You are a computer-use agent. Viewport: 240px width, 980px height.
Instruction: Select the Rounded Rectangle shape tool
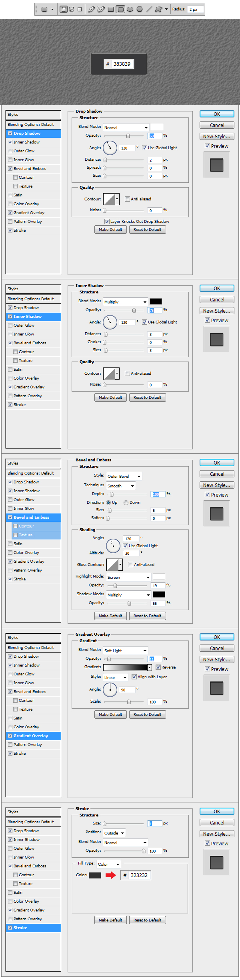coord(120,9)
